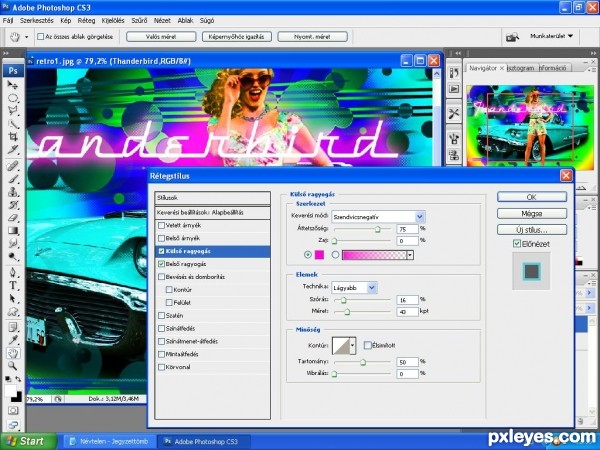Open the Fájl menu
This screenshot has width=600, height=450.
point(8,21)
